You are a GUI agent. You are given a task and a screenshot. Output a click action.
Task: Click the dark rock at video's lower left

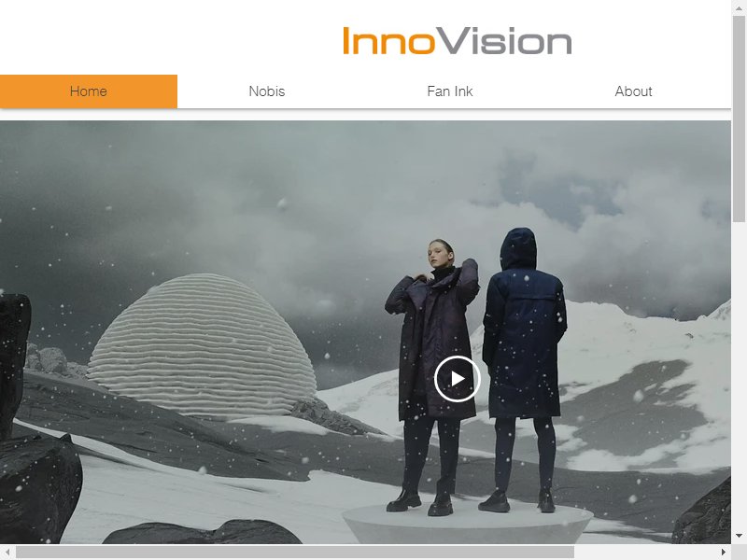(x=40, y=489)
